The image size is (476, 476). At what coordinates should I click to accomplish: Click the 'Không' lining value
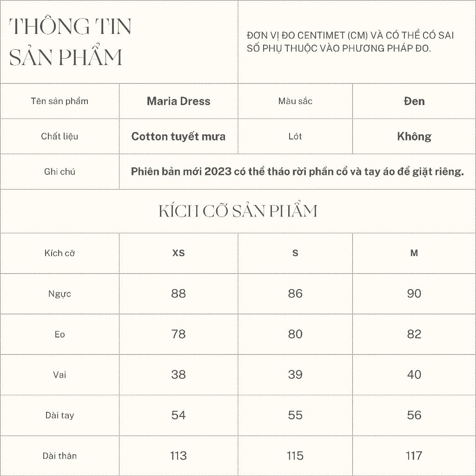[414, 136]
